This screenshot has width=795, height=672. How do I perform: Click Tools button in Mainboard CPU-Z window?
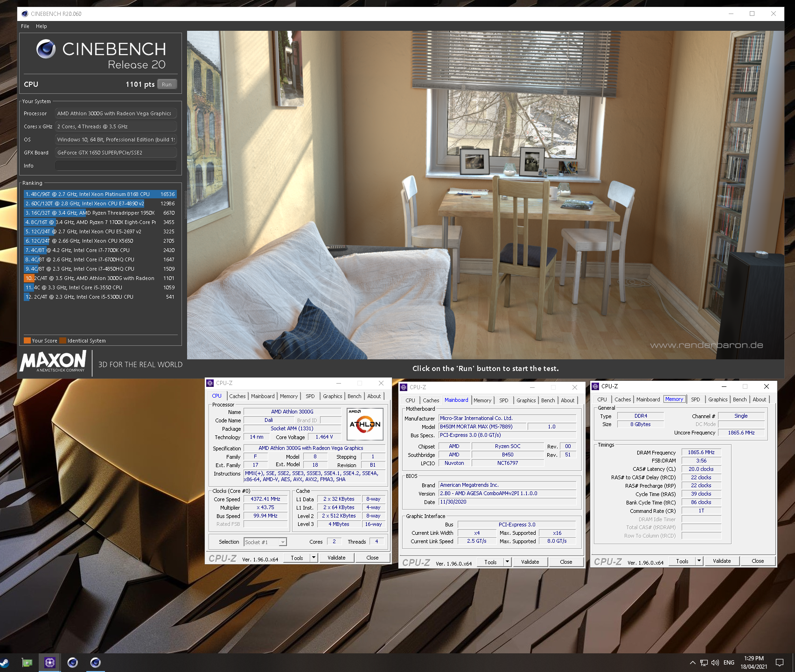click(x=490, y=562)
